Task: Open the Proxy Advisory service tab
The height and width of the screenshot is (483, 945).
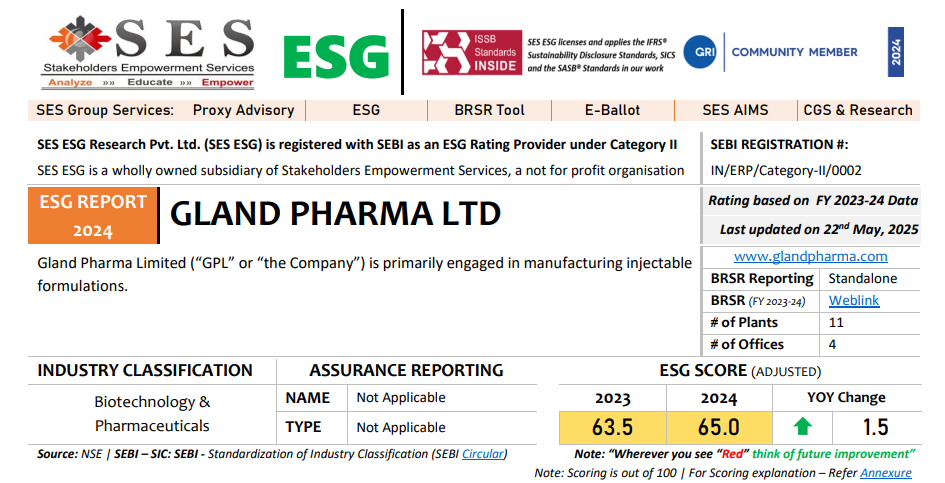Action: pos(243,110)
